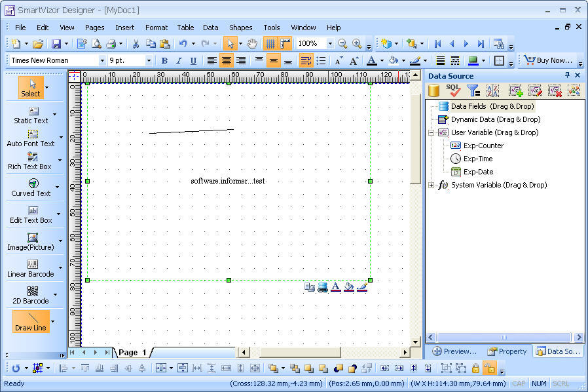Add a new user variable with the plus icon
Image resolution: width=588 pixels, height=392 pixels.
(515, 90)
